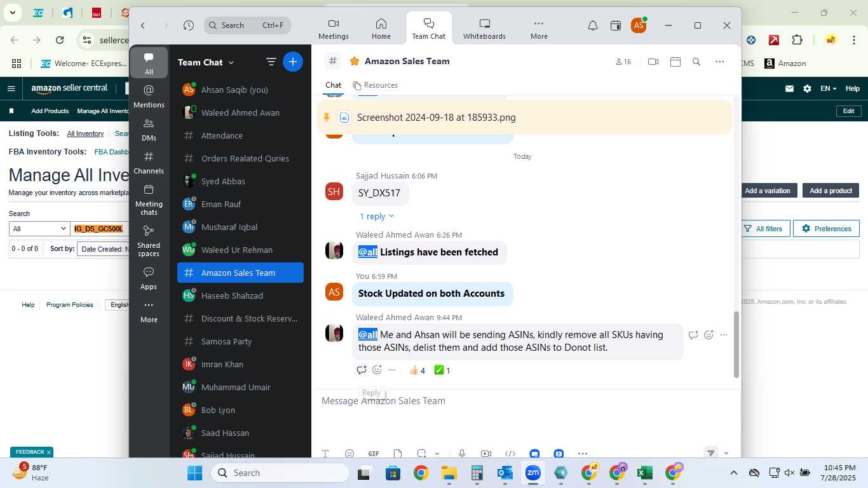868x488 pixels.
Task: Open emoji picker in composer
Action: (349, 454)
